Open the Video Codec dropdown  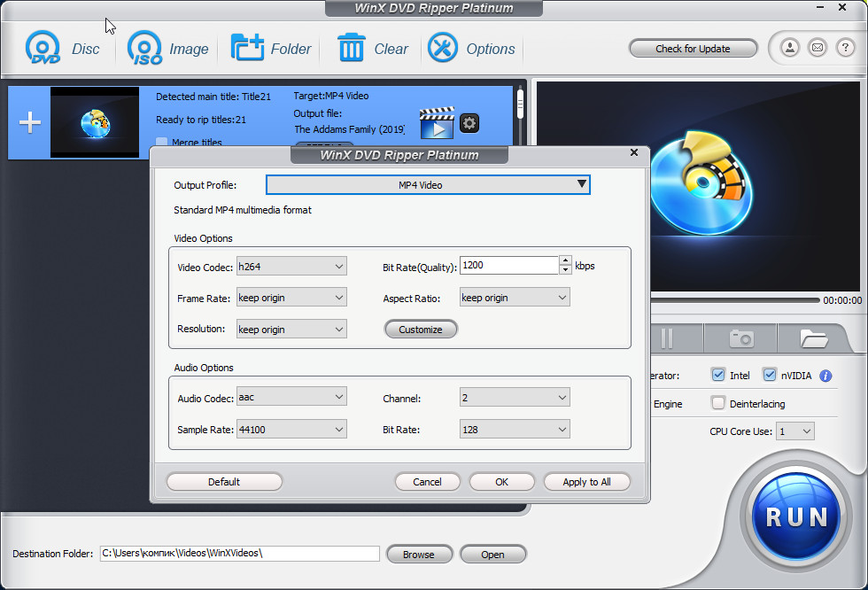tap(291, 267)
